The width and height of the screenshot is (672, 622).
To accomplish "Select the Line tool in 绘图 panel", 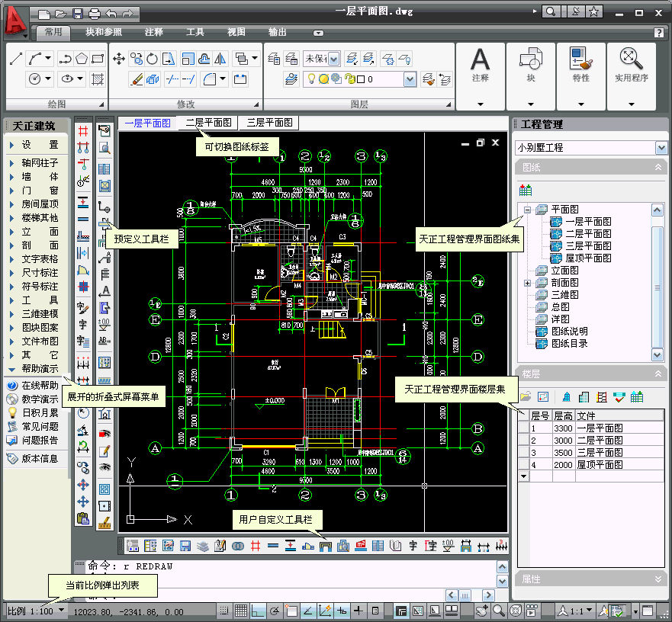I will coord(16,58).
